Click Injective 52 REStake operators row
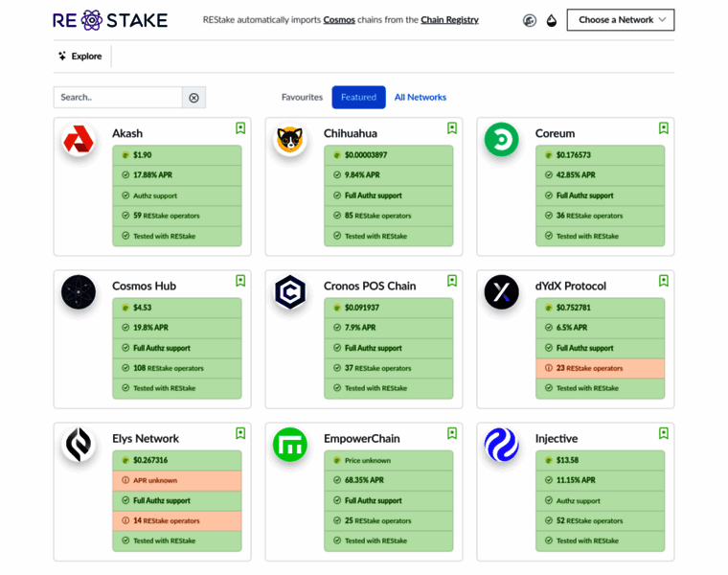This screenshot has height=575, width=728. click(600, 520)
